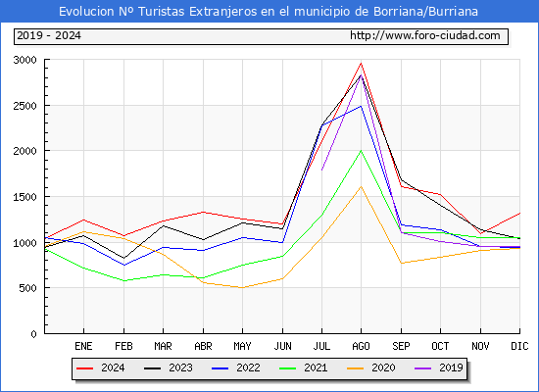Click the SEP month axis label
Viewport: 539px width, 392px height.
click(401, 346)
